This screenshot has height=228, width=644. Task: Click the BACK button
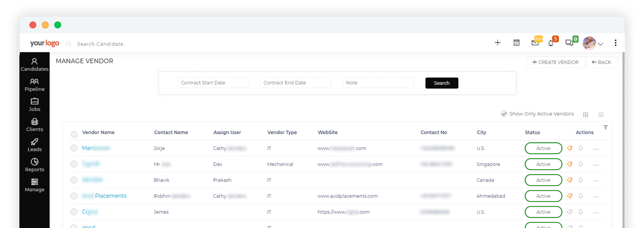coord(602,62)
